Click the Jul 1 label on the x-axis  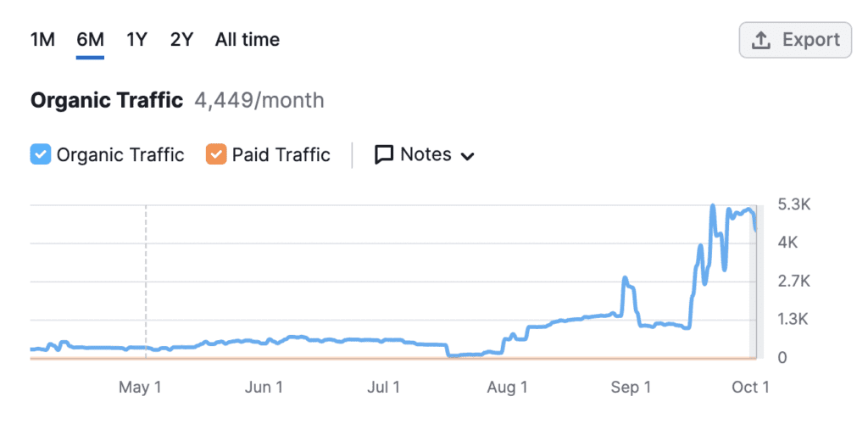[384, 388]
